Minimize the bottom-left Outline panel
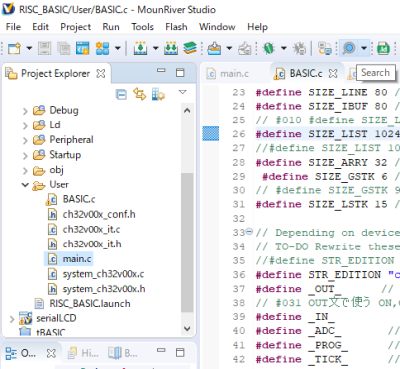Image resolution: width=400 pixels, height=369 pixels. click(x=161, y=350)
